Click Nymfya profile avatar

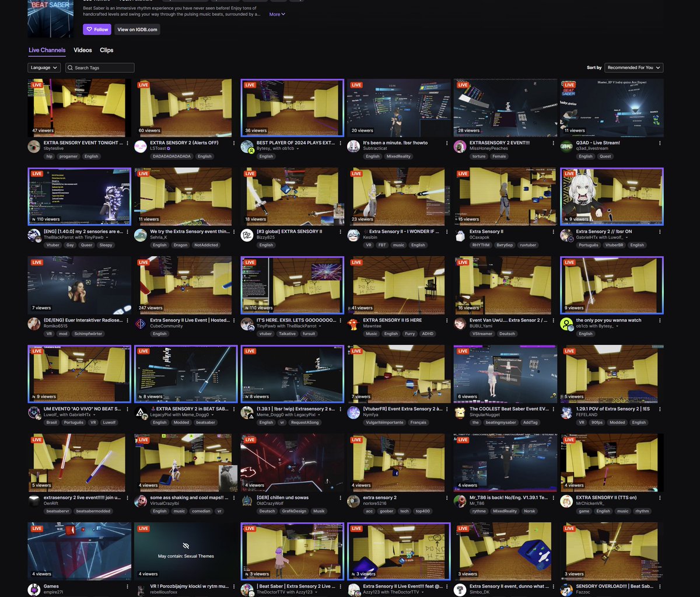[x=353, y=413]
